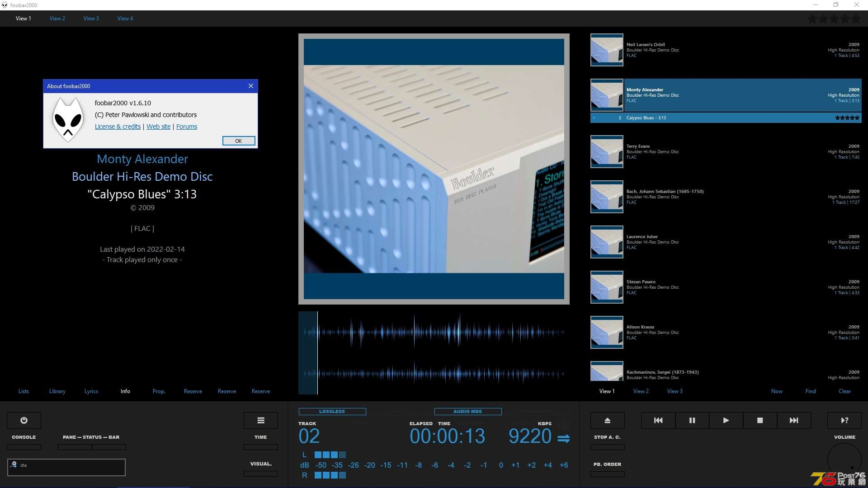
Task: Click the License & credits link
Action: click(x=118, y=127)
